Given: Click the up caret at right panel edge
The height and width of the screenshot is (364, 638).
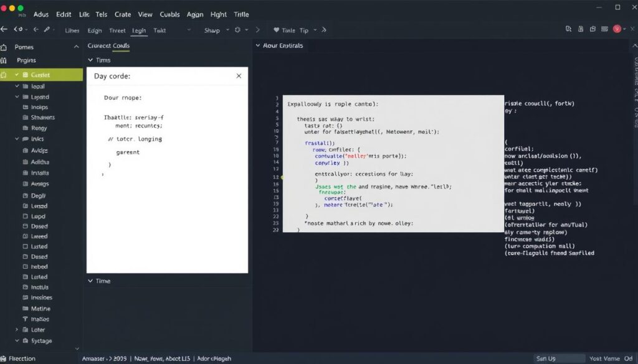Looking at the screenshot, I should coord(634,45).
